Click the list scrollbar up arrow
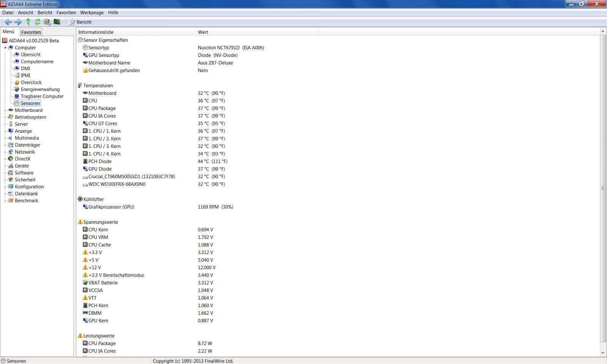 (x=603, y=31)
